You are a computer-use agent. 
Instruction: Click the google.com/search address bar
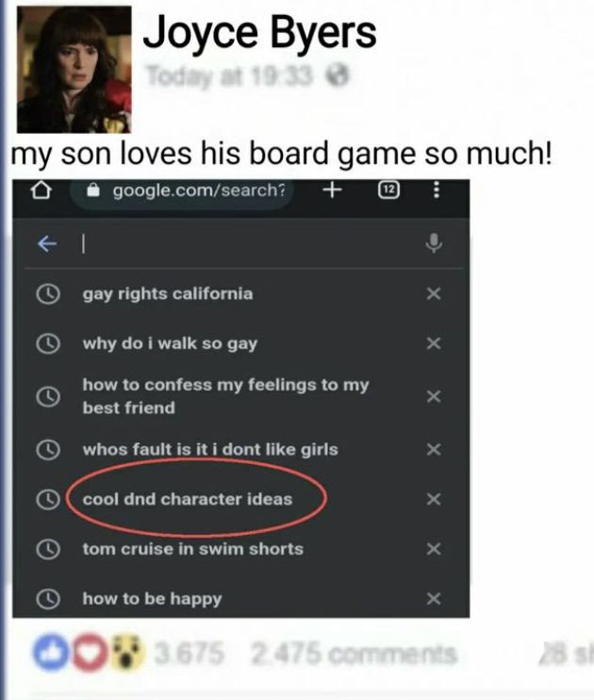click(x=182, y=192)
